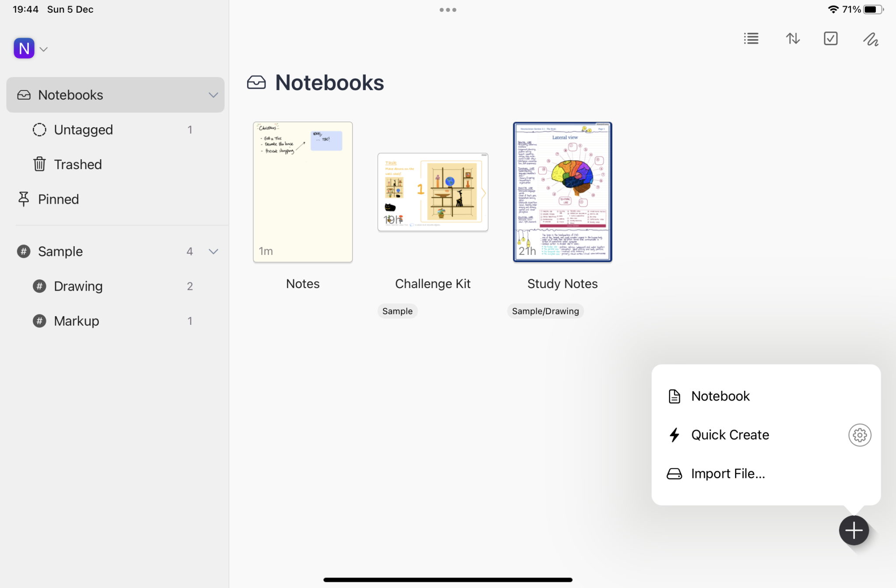The height and width of the screenshot is (588, 896).
Task: Select Notebook in the create menu
Action: pos(720,396)
